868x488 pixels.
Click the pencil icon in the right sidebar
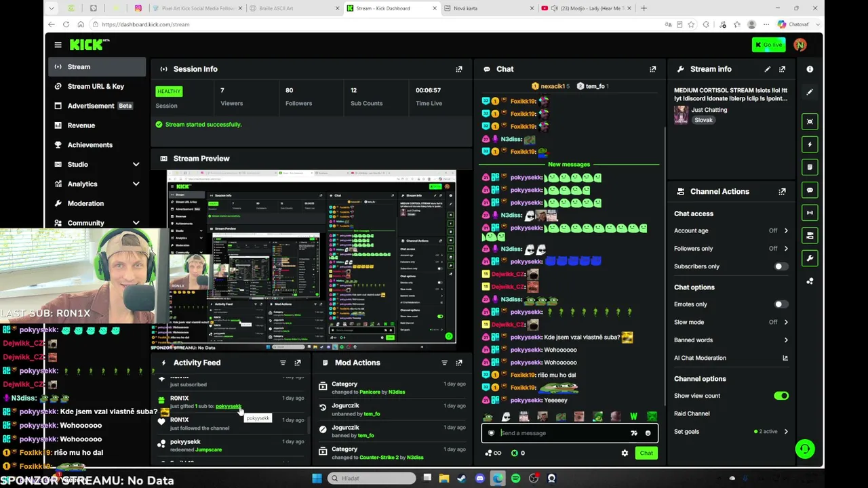pyautogui.click(x=810, y=92)
